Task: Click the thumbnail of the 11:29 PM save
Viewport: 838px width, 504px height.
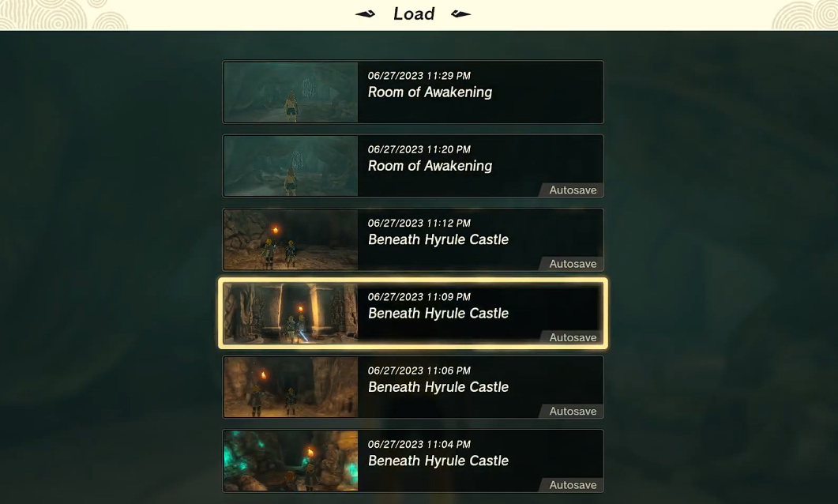Action: point(291,92)
